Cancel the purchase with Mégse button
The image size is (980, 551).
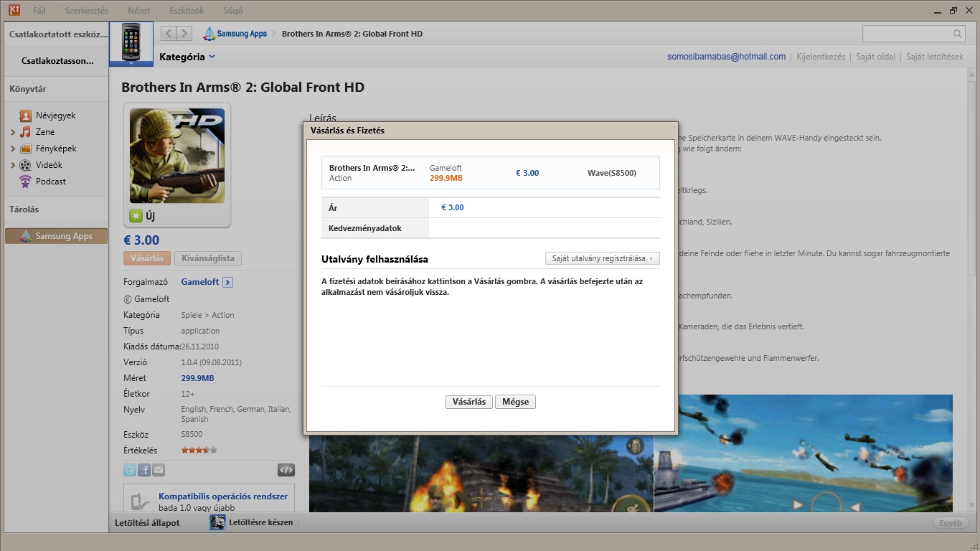pyautogui.click(x=515, y=402)
